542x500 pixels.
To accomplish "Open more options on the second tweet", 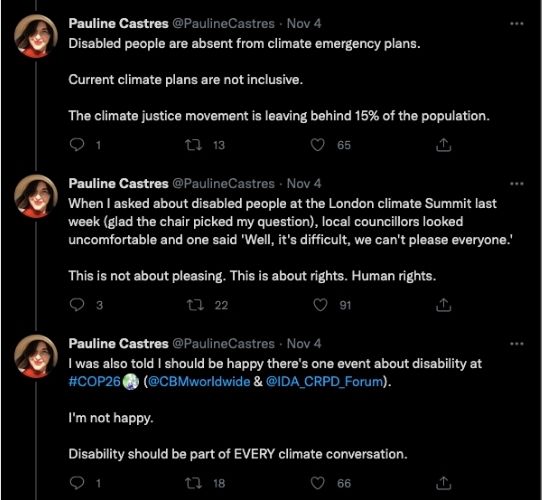I will pos(517,184).
